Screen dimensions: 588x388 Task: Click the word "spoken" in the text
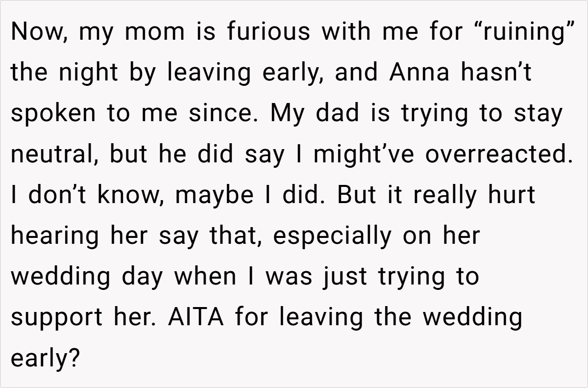[47, 114]
